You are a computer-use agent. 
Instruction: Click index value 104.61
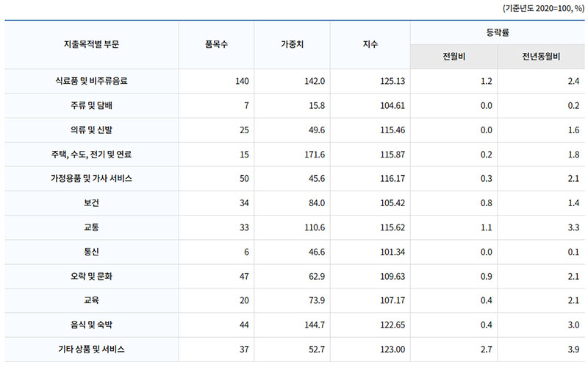(392, 105)
